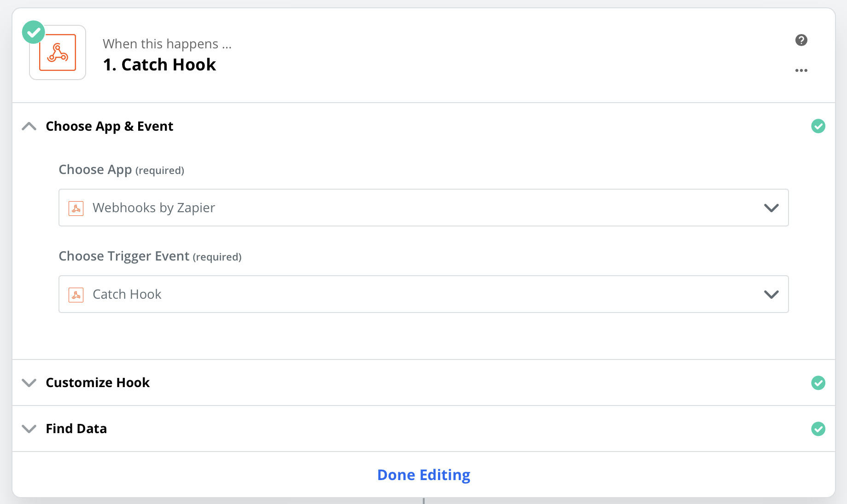Click the Webhooks by Zapier app icon
Screen dimensions: 847x504
coord(58,52)
